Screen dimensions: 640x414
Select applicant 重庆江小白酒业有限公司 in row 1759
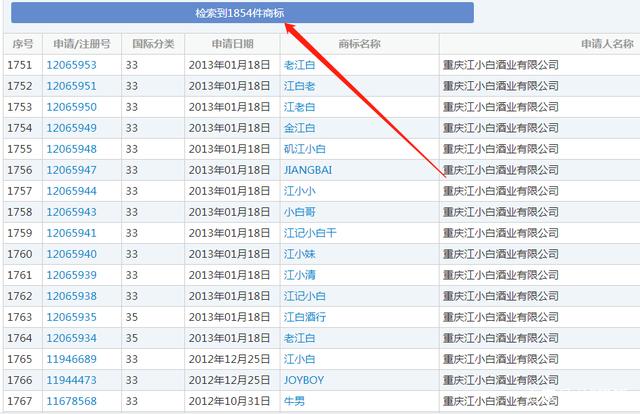click(x=501, y=233)
